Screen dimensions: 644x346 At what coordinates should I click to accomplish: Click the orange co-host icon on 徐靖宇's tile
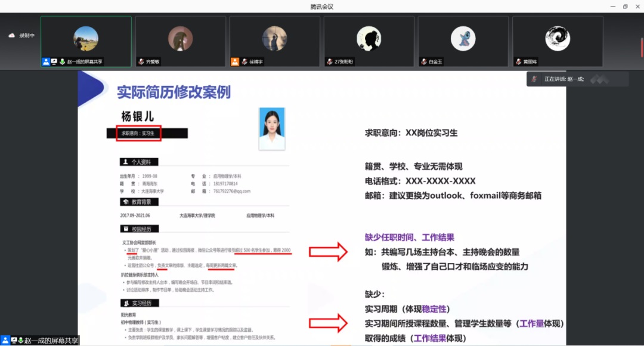[x=235, y=61]
